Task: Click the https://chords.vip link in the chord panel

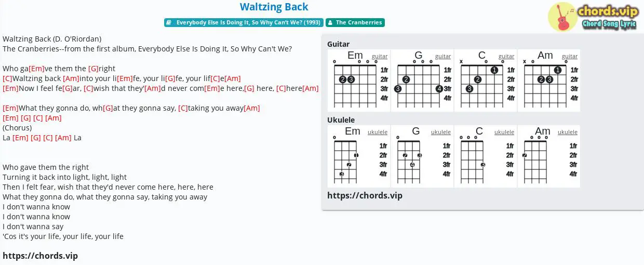Action: click(x=365, y=195)
